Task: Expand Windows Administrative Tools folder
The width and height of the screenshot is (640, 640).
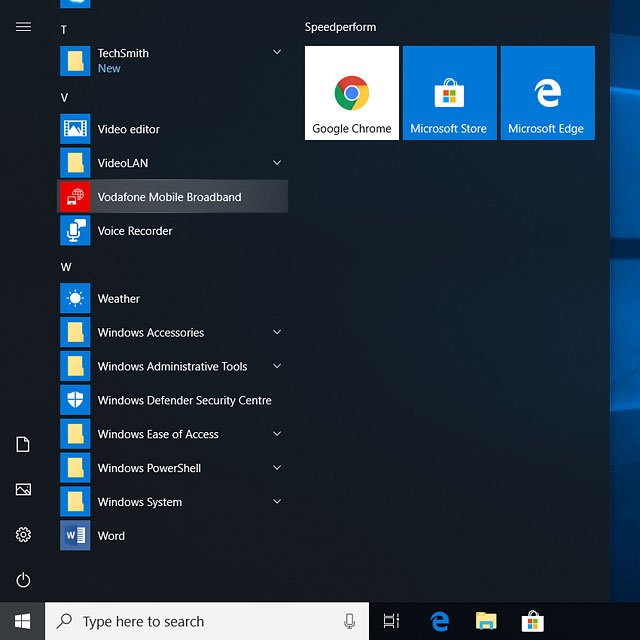Action: point(277,367)
